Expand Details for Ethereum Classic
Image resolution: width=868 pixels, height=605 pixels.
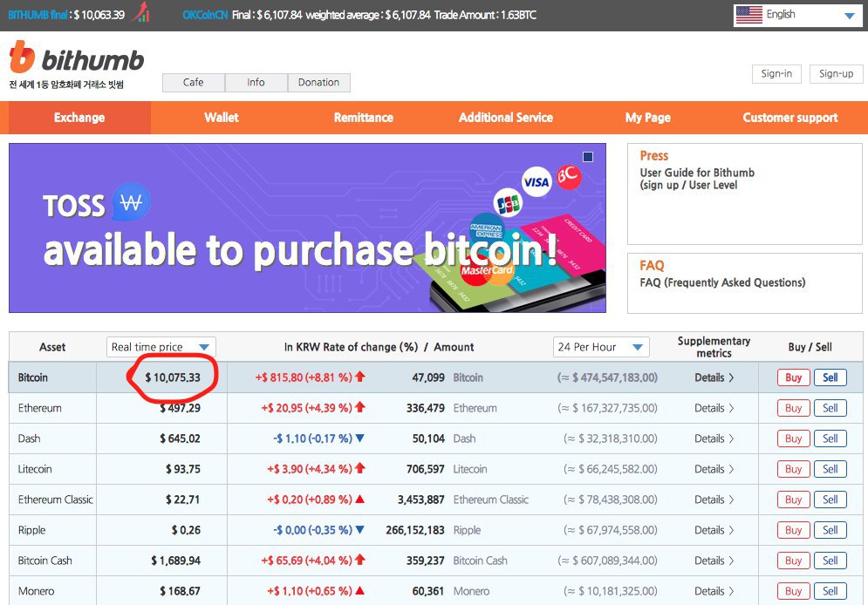[714, 500]
